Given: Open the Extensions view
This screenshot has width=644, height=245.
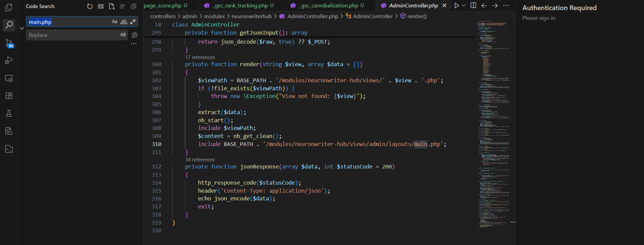Looking at the screenshot, I should 9,96.
